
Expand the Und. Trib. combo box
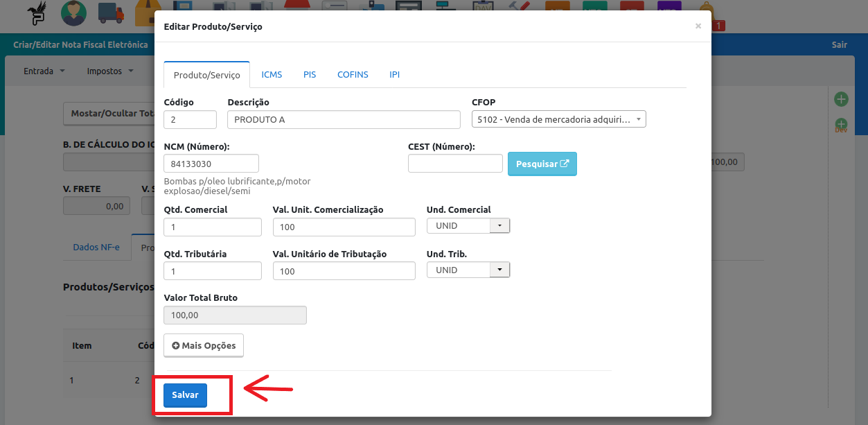tap(499, 270)
